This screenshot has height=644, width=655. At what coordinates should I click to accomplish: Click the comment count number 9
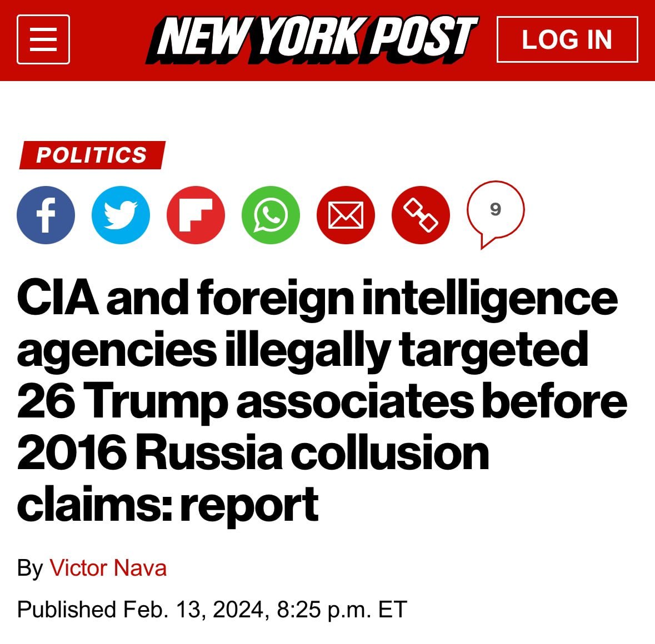pyautogui.click(x=495, y=209)
